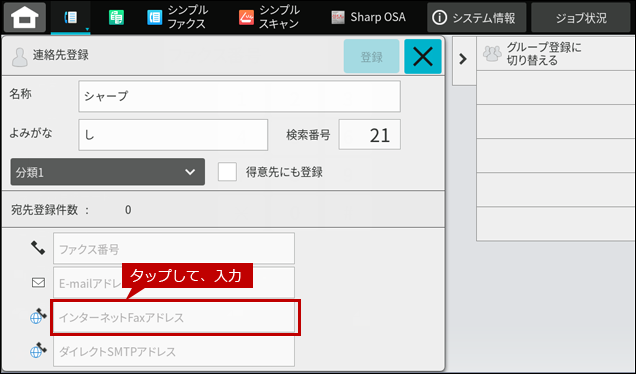Tap the E-mailアドレス input field
The image size is (636, 374).
tap(174, 283)
